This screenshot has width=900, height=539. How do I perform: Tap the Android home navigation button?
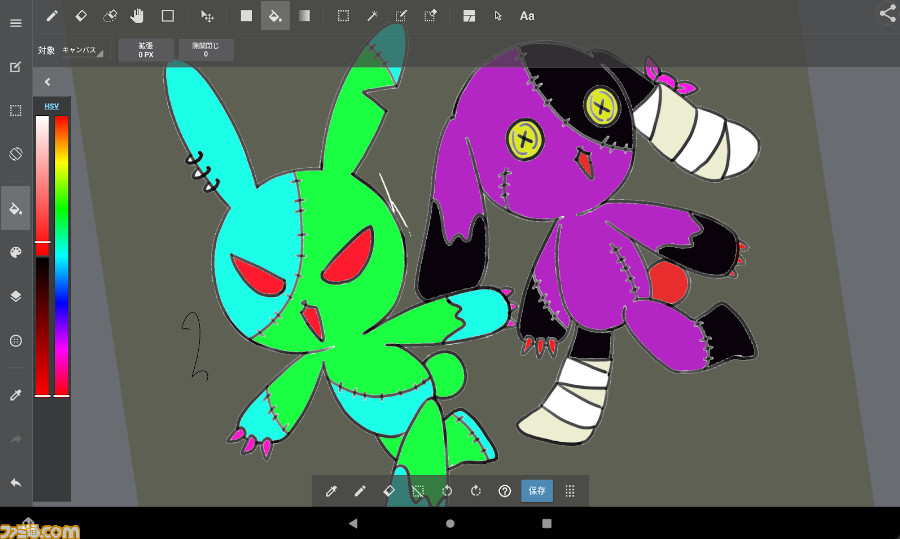(450, 523)
